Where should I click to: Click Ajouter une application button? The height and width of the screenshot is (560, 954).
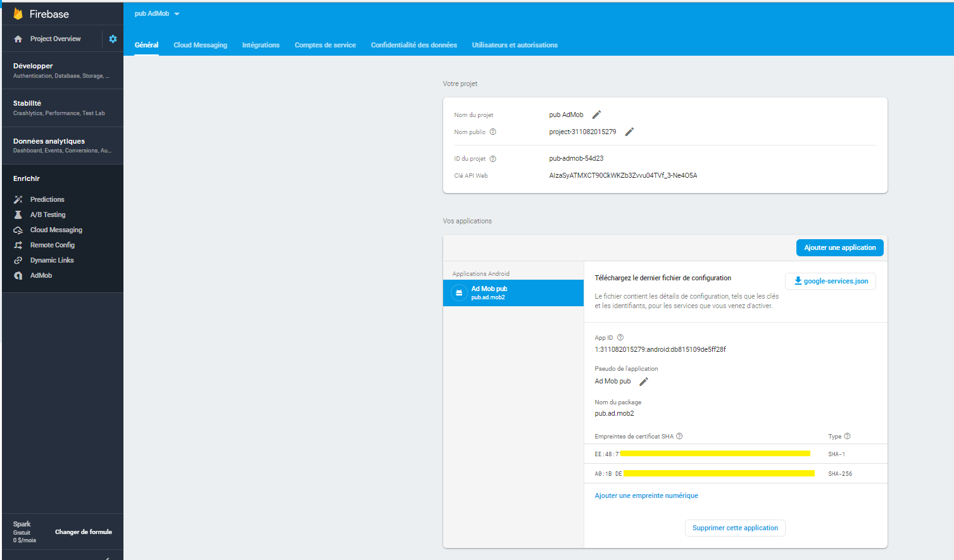coord(840,247)
